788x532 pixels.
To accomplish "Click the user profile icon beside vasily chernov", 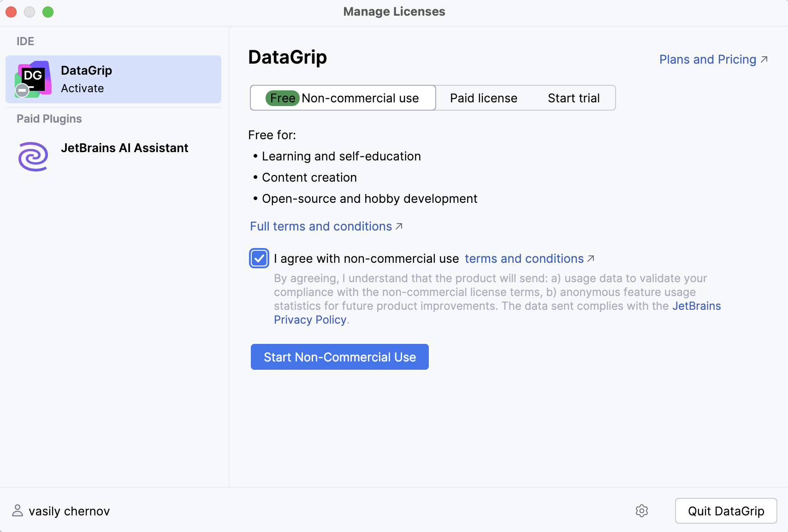I will point(18,510).
